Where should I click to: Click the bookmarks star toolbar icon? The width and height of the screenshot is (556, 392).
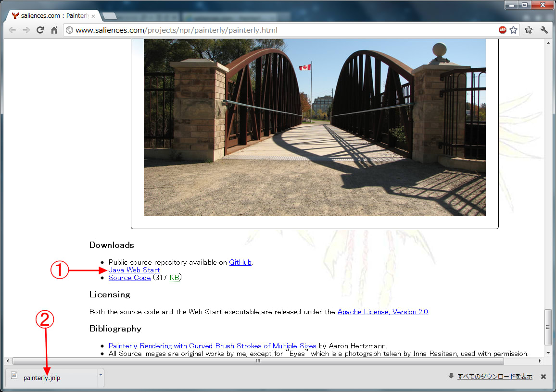[x=529, y=30]
